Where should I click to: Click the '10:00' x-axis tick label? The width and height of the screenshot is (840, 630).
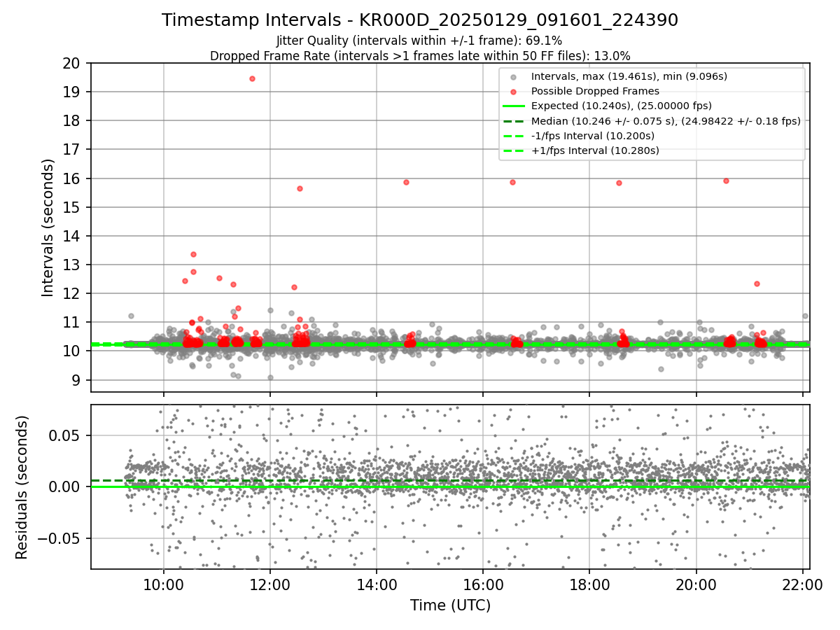[x=164, y=585]
